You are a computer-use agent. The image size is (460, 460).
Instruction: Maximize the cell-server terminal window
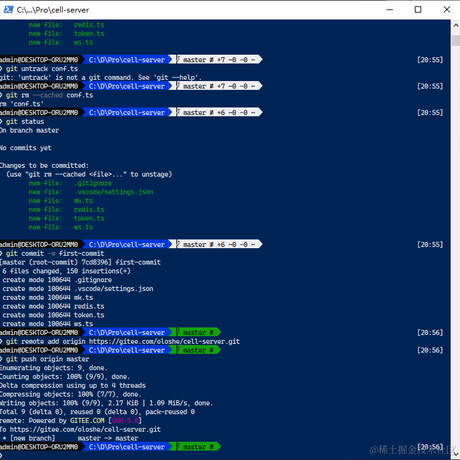click(418, 10)
